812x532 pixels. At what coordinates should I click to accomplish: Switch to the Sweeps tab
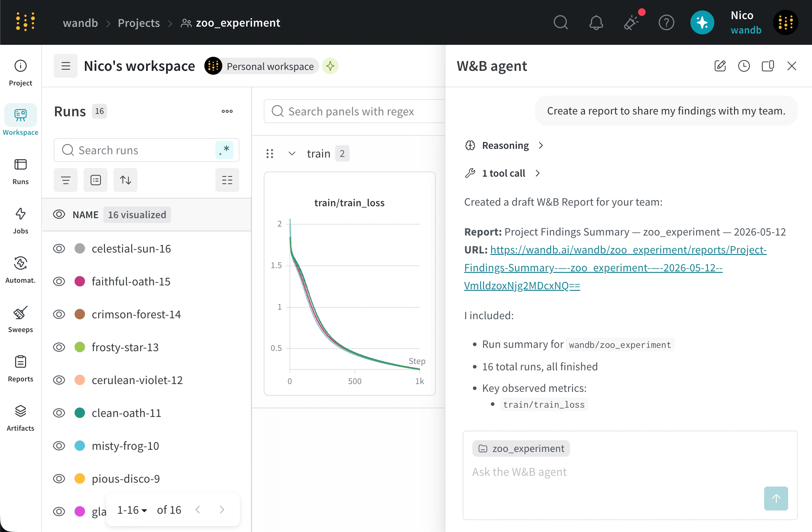coord(21,319)
